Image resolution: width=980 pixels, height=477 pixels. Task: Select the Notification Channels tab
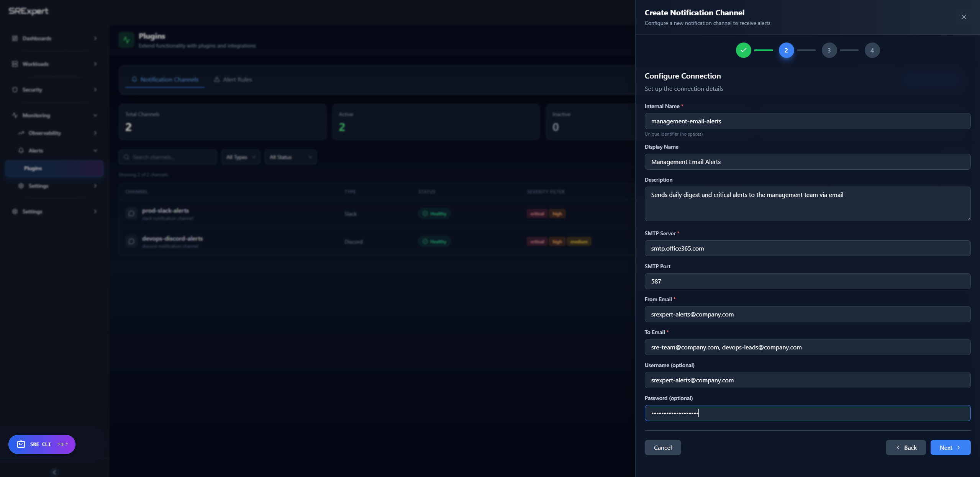tap(165, 79)
